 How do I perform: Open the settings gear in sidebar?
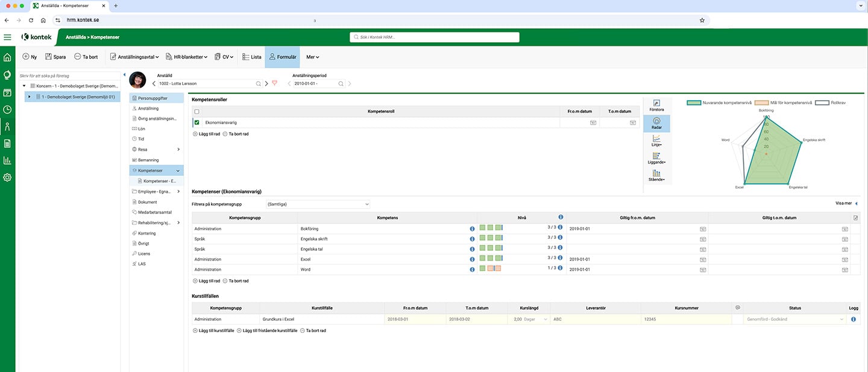click(x=7, y=177)
